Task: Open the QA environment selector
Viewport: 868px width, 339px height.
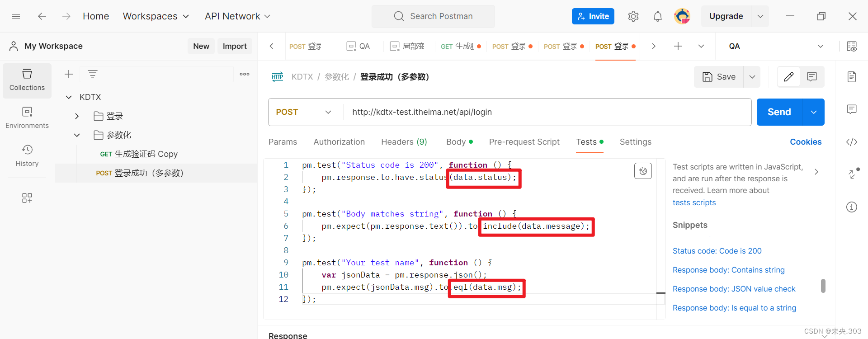Action: [x=776, y=46]
